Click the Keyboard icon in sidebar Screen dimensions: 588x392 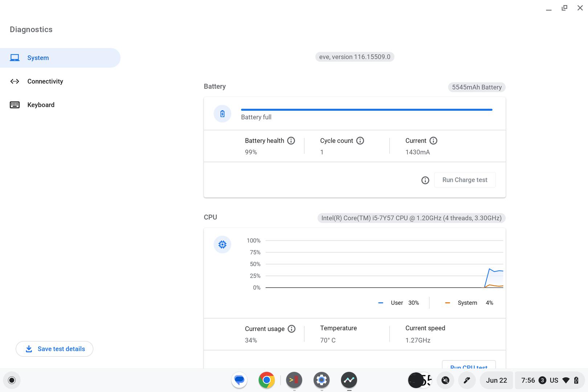(15, 105)
